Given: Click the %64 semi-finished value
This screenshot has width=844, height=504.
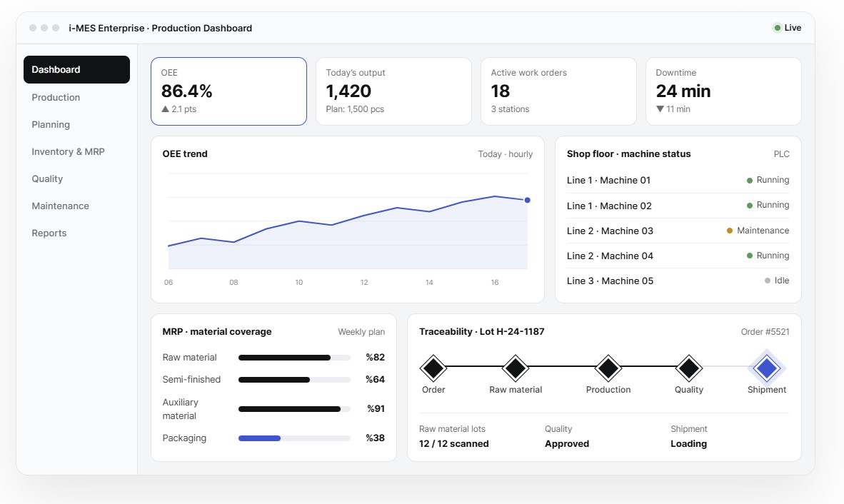Looking at the screenshot, I should [375, 380].
